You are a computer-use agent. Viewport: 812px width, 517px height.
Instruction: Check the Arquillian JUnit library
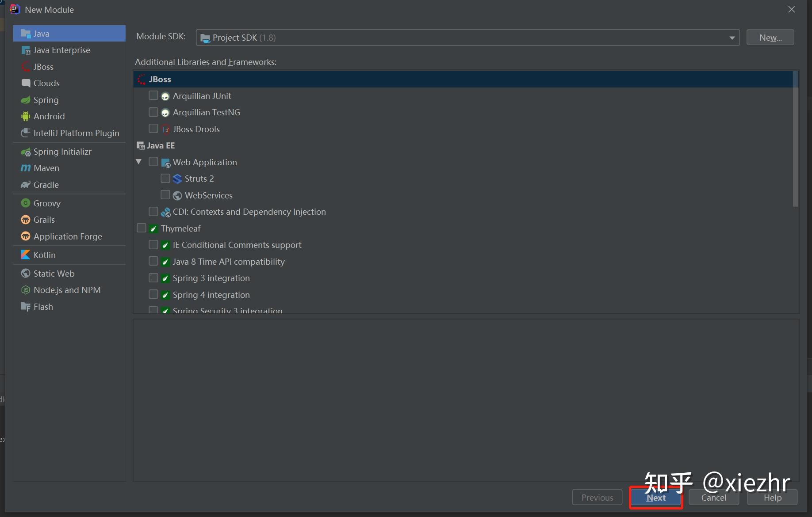pyautogui.click(x=153, y=95)
